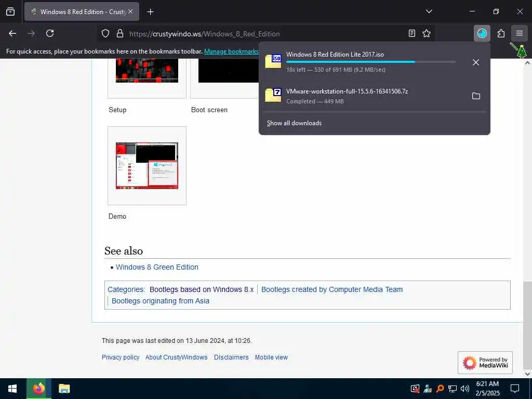The height and width of the screenshot is (399, 532).
Task: Click Show all downloads
Action: point(294,123)
